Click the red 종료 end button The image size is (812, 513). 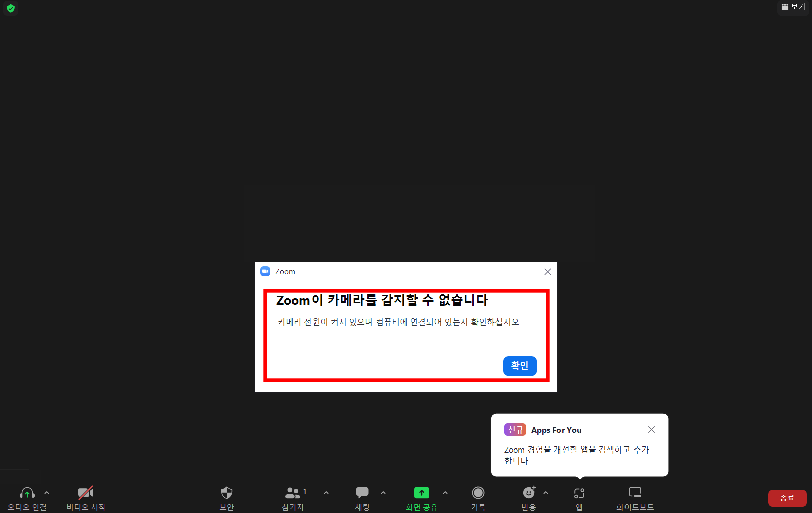point(787,498)
